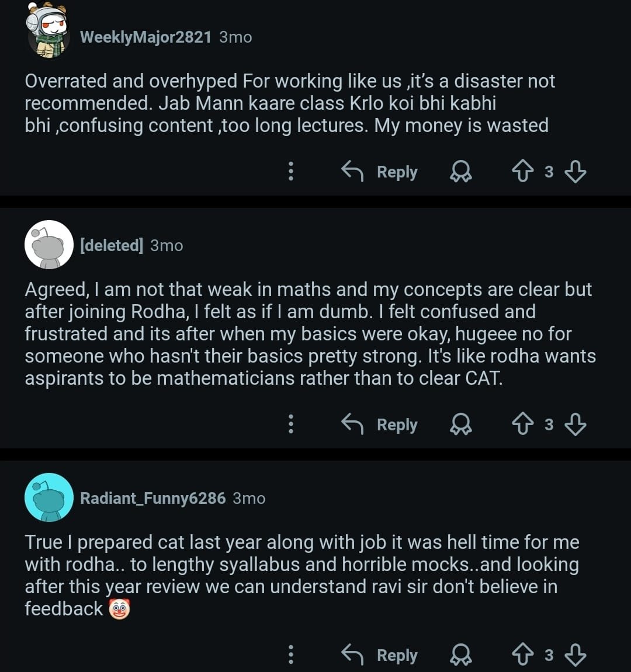Open Radiant_Funny6286's username link

click(152, 498)
